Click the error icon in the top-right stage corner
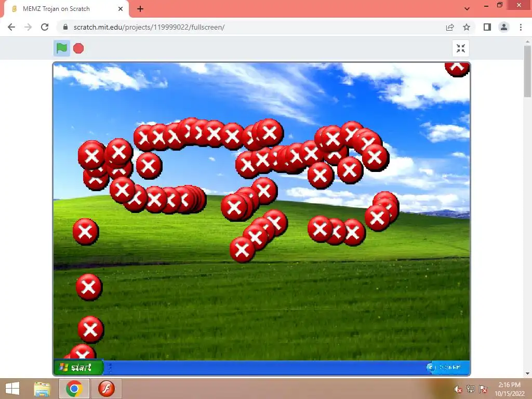This screenshot has height=399, width=532. [x=457, y=69]
